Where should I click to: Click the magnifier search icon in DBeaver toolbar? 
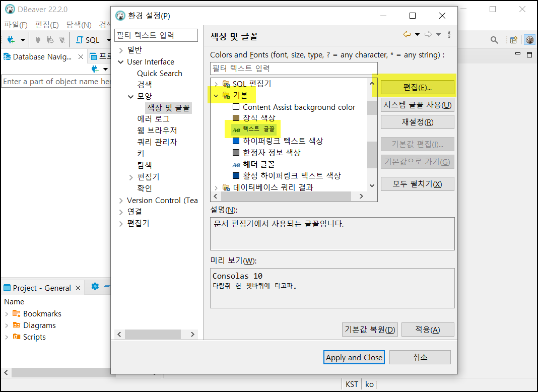tap(494, 40)
